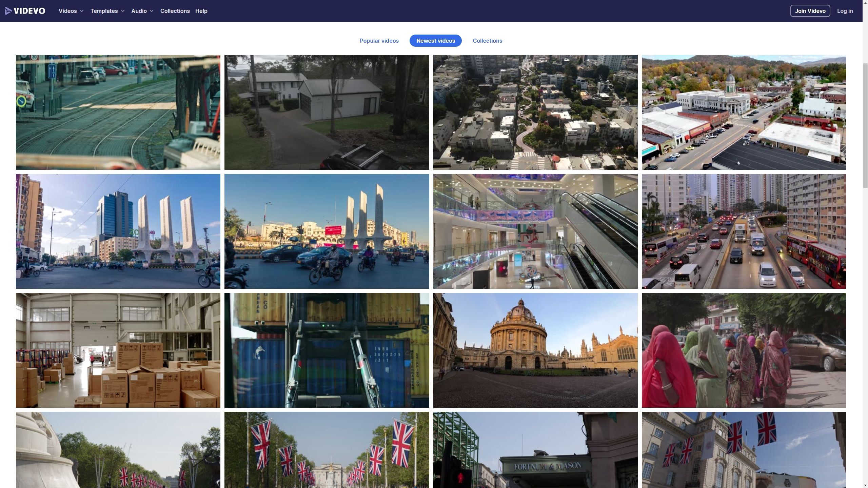
Task: Open the Help page
Action: point(201,11)
